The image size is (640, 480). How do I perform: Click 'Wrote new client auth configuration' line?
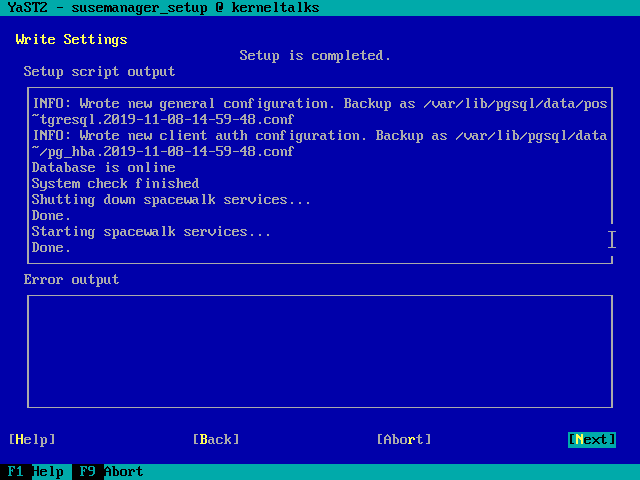tap(320, 136)
